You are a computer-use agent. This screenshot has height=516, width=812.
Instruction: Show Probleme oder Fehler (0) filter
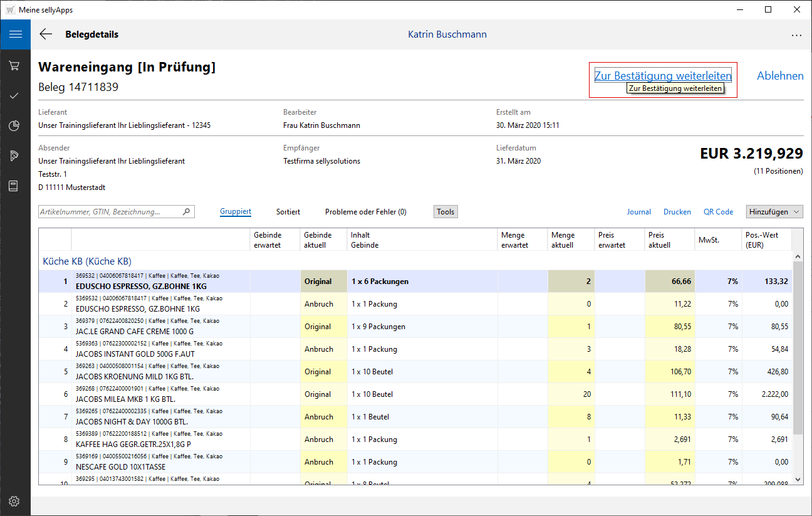click(x=365, y=212)
